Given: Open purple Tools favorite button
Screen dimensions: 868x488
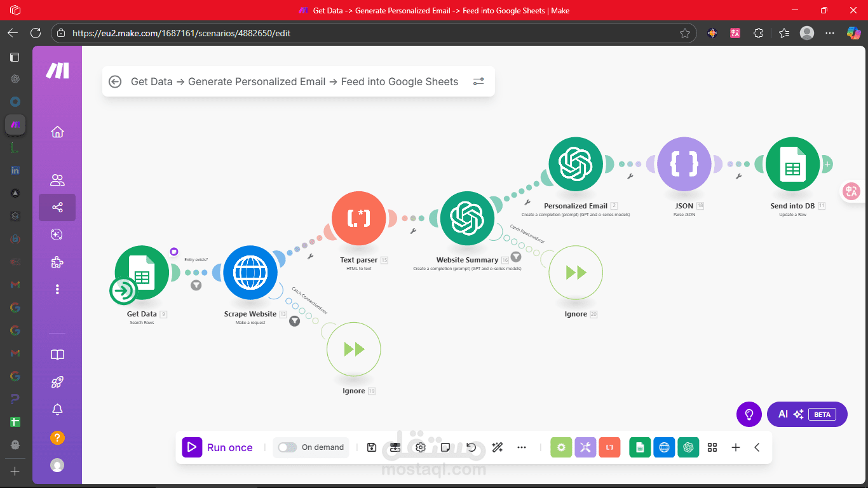Looking at the screenshot, I should pos(585,447).
